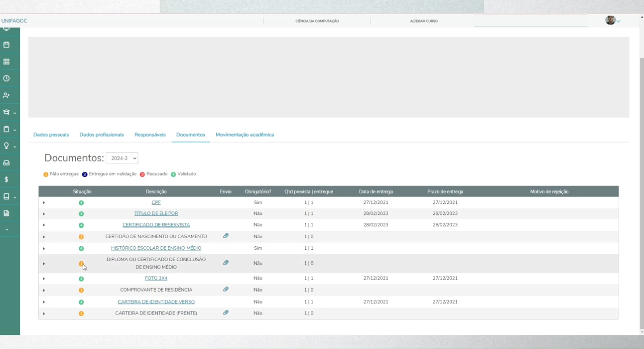Open the lightbulb sidebar icon
The width and height of the screenshot is (644, 349).
click(x=6, y=146)
